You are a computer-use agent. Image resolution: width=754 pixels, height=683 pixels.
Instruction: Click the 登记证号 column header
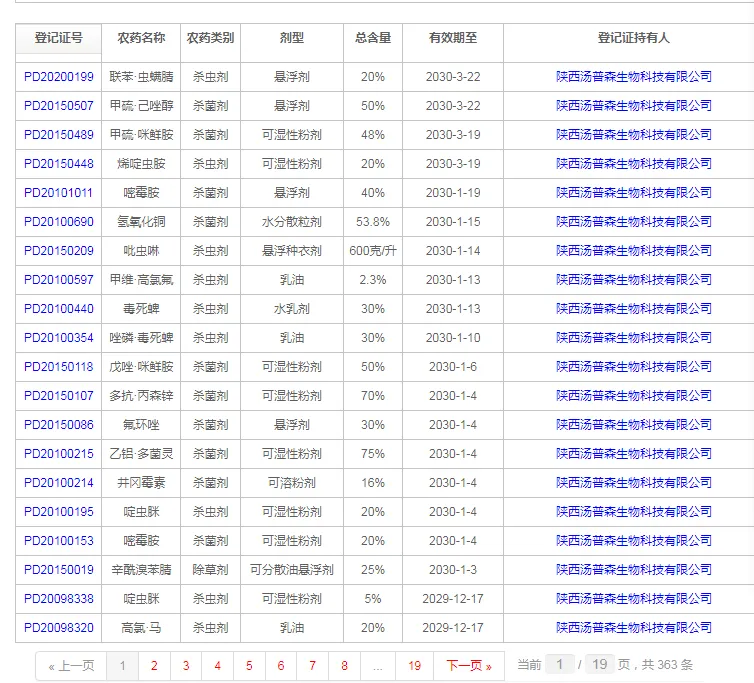59,38
